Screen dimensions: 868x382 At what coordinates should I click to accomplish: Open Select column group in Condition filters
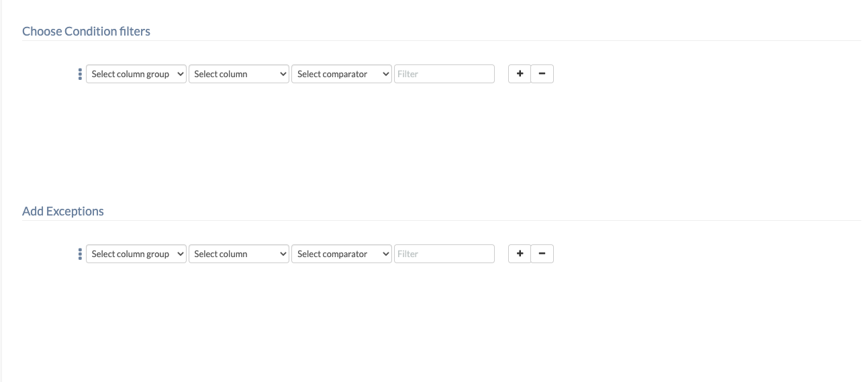tap(136, 74)
